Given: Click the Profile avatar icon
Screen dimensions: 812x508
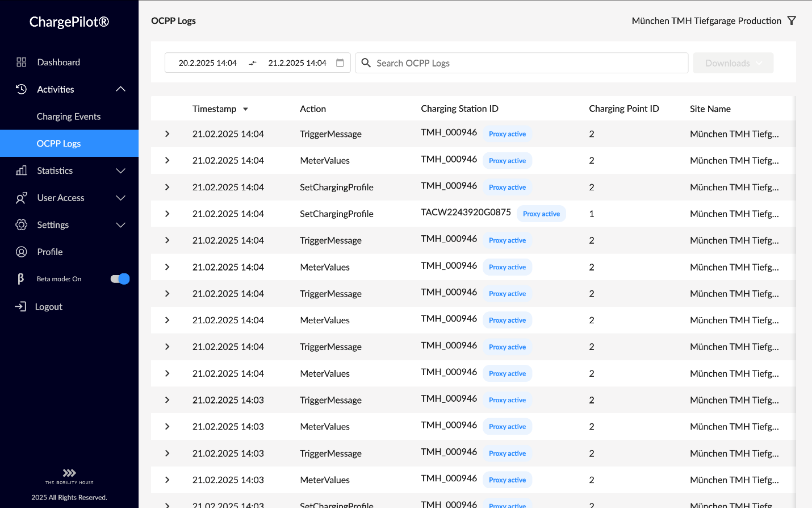Looking at the screenshot, I should 22,252.
